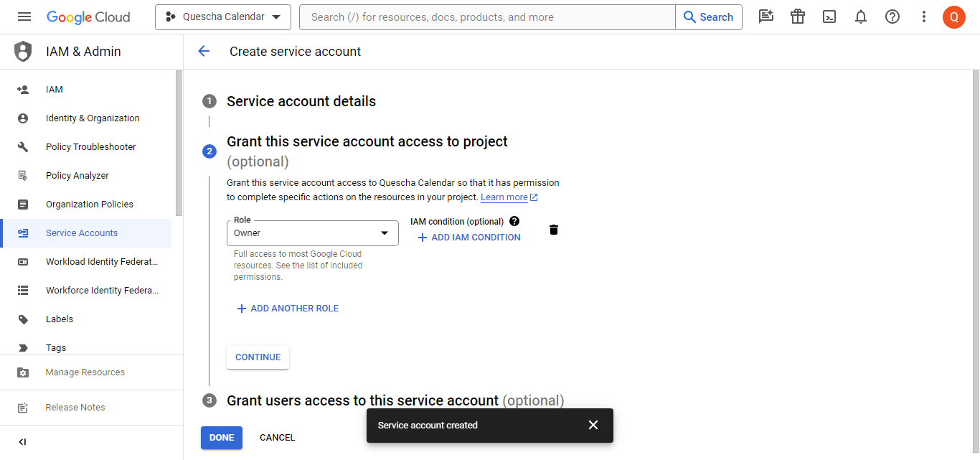Open the Quescha Calendar project selector
This screenshot has width=980, height=460.
point(222,17)
